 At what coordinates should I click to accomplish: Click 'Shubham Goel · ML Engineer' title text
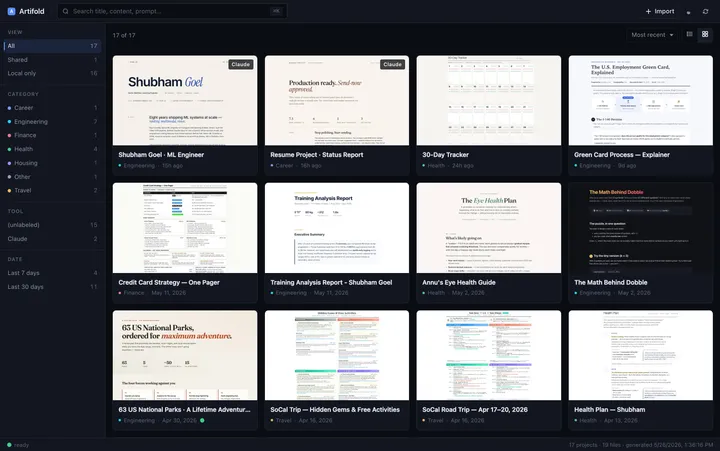point(161,155)
